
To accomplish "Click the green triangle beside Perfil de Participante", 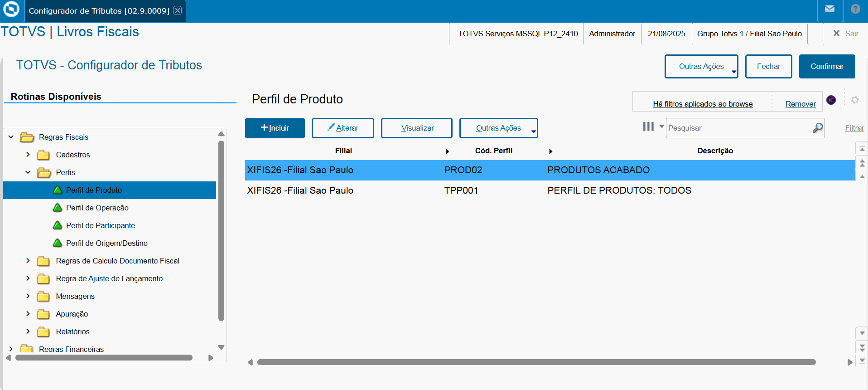I will [58, 225].
